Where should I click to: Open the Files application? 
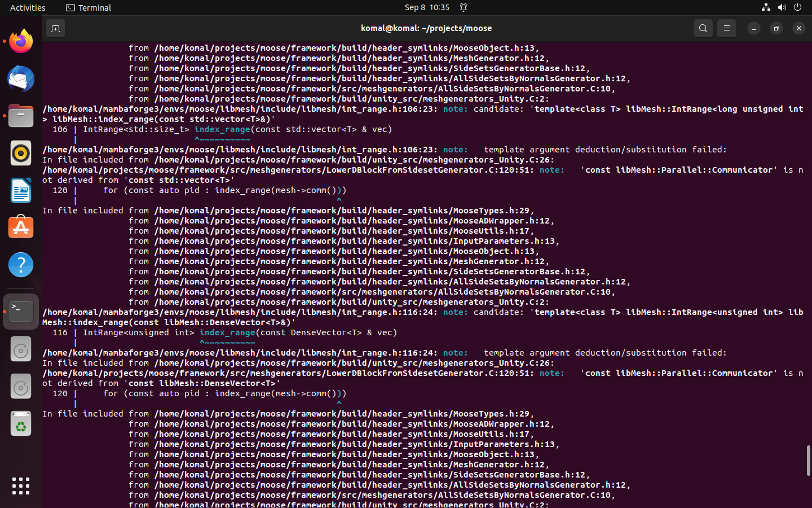21,116
